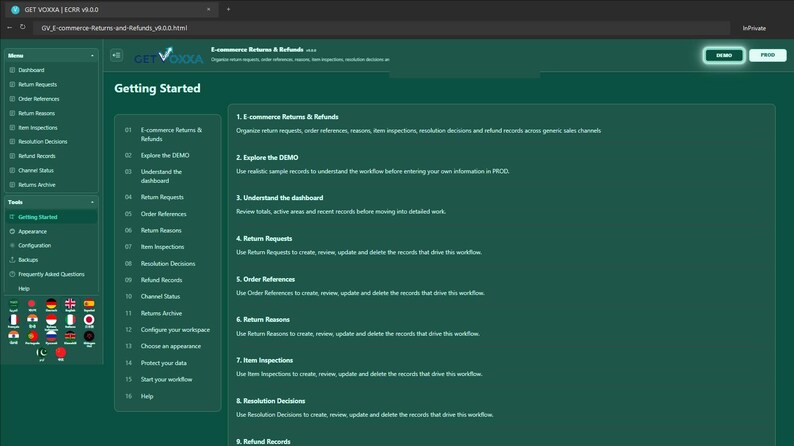This screenshot has height=446, width=794.
Task: Click the browser address bar
Action: (380, 28)
